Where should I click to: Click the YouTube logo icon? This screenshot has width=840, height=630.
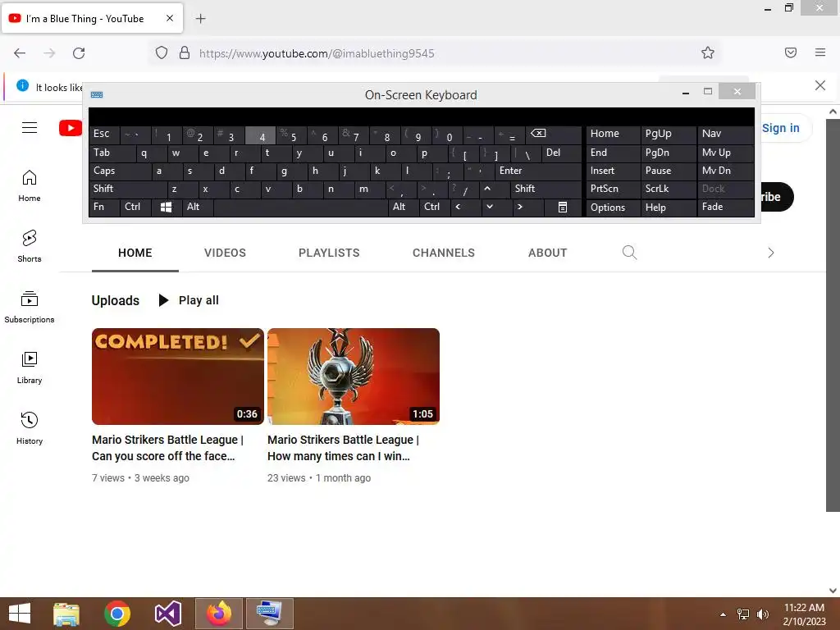coord(71,128)
